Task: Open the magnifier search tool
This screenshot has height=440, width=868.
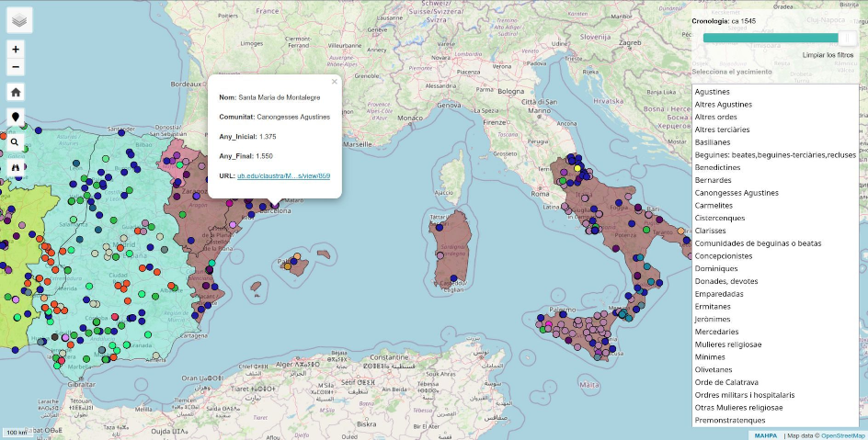Action: click(17, 142)
